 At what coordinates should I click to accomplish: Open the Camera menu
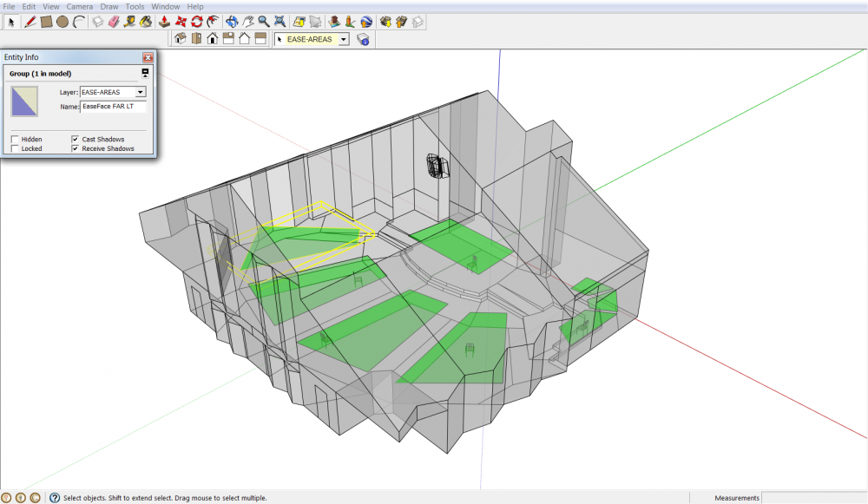[x=80, y=7]
